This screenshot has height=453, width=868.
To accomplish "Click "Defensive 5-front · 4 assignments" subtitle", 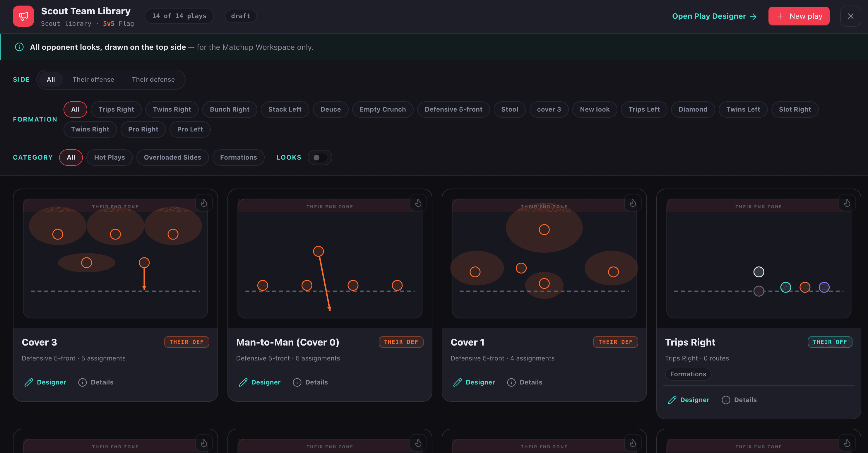I will click(x=502, y=358).
